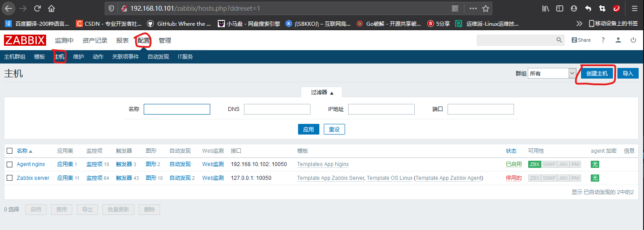The height and width of the screenshot is (230, 644).
Task: Click 停用的 status for Zabbix server
Action: 514,178
